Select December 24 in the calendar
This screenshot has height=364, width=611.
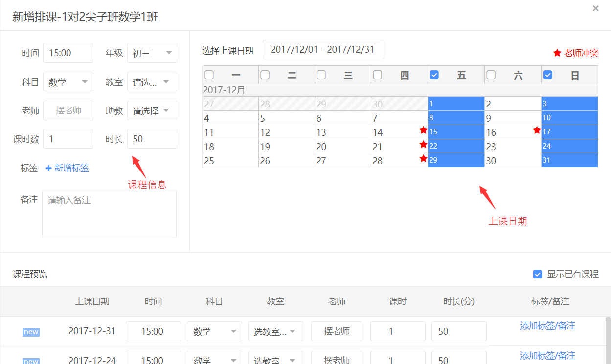point(569,146)
